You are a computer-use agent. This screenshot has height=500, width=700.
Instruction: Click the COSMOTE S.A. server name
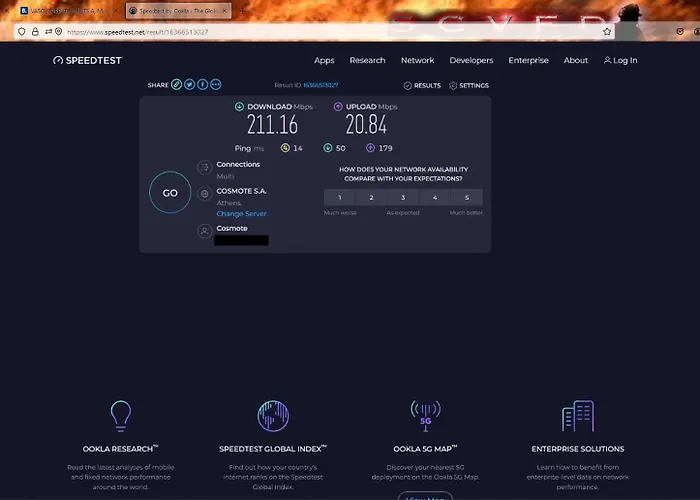[242, 191]
